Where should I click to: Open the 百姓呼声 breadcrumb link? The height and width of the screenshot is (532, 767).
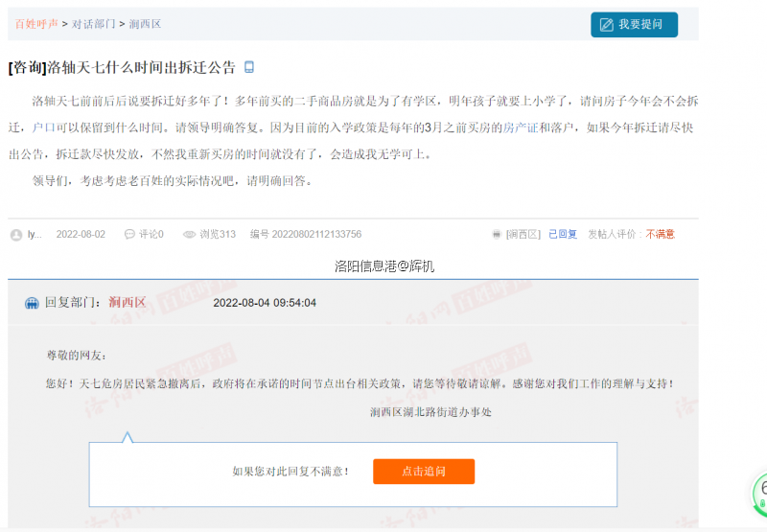click(36, 24)
